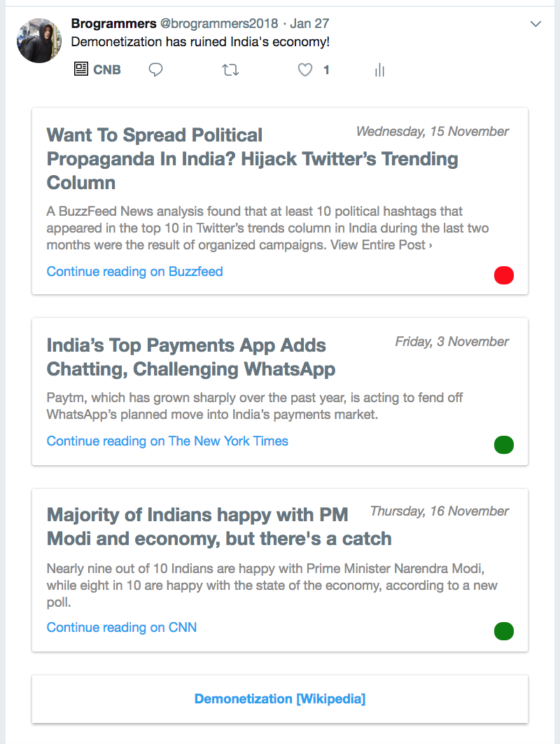
Task: Open the Brogrammers account name
Action: pos(114,23)
